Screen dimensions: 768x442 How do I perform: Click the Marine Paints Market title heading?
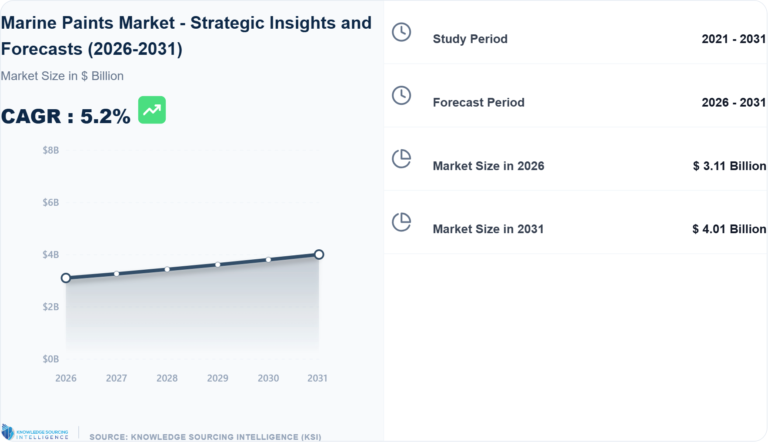(186, 36)
